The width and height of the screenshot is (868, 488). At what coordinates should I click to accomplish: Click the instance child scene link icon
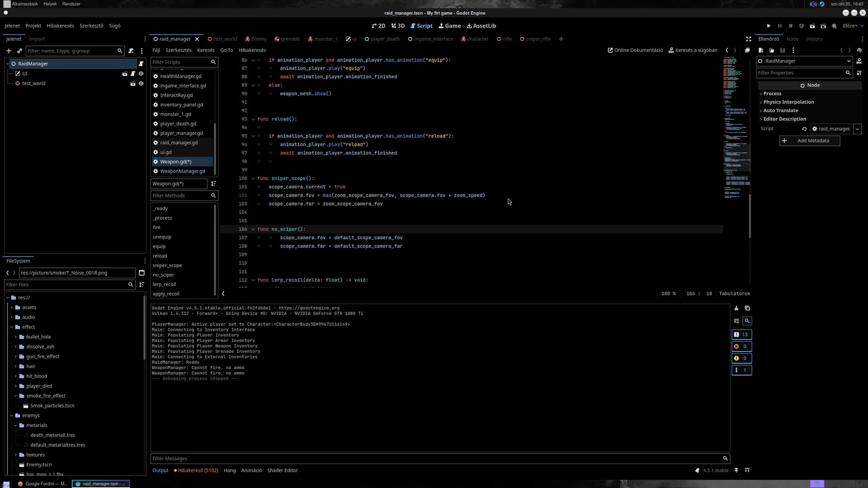19,51
